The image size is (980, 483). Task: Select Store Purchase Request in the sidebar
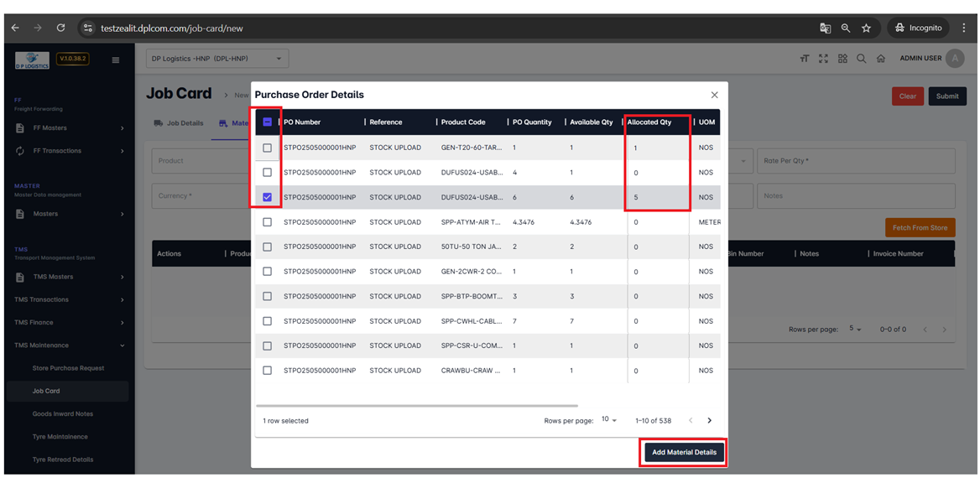pyautogui.click(x=68, y=368)
